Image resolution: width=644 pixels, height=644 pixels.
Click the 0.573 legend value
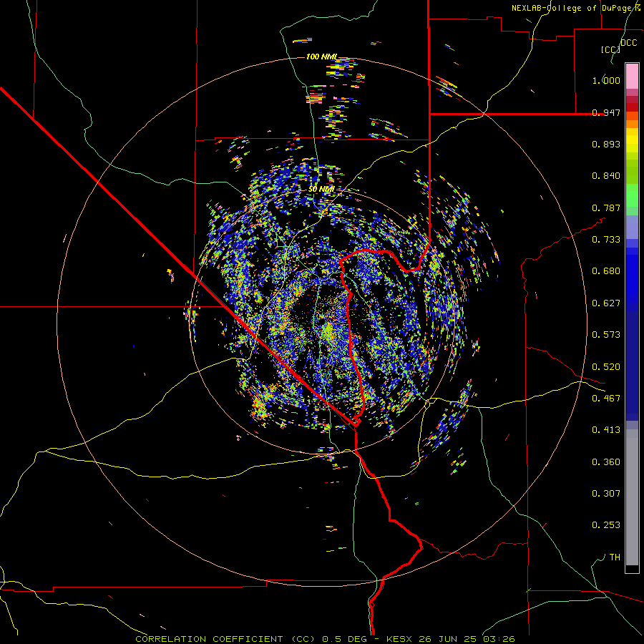tap(606, 335)
